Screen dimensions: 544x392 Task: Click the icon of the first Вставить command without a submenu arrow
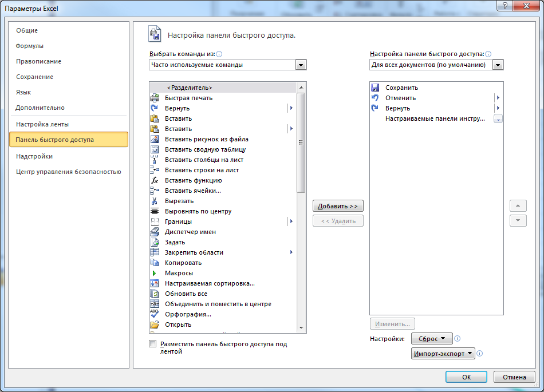155,118
